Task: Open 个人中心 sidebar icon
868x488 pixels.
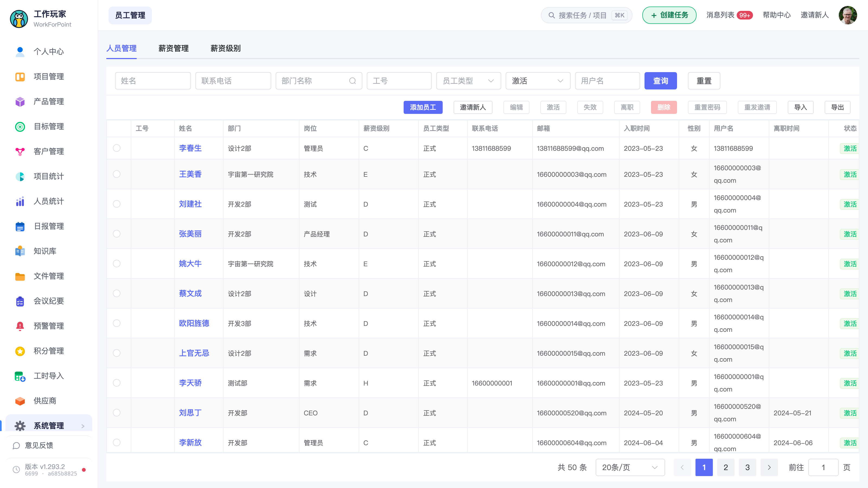Action: tap(20, 52)
